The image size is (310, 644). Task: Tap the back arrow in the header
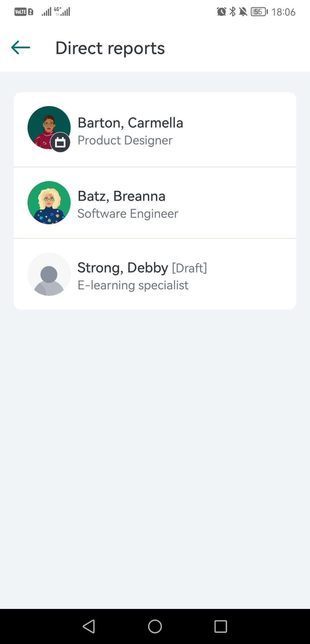click(x=21, y=48)
